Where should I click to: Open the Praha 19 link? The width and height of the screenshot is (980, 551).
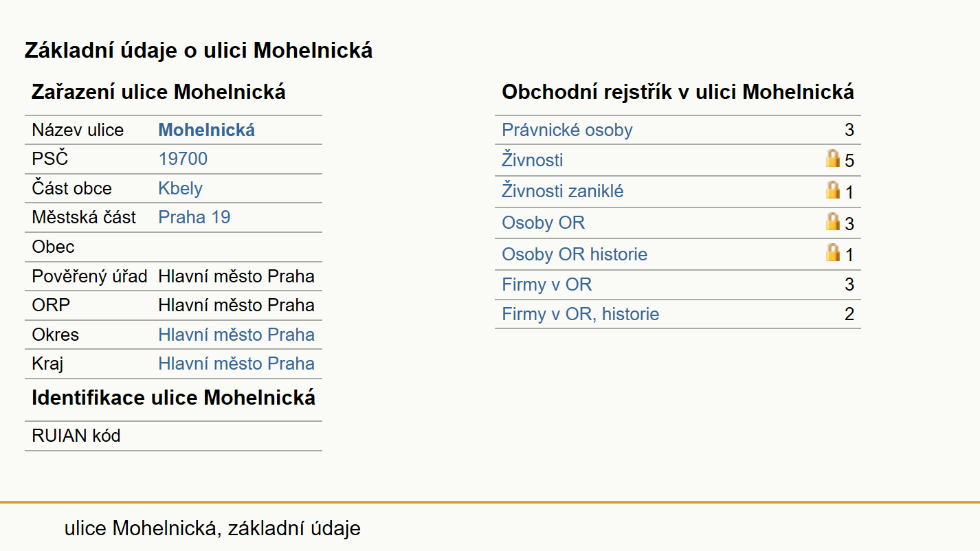pos(194,217)
